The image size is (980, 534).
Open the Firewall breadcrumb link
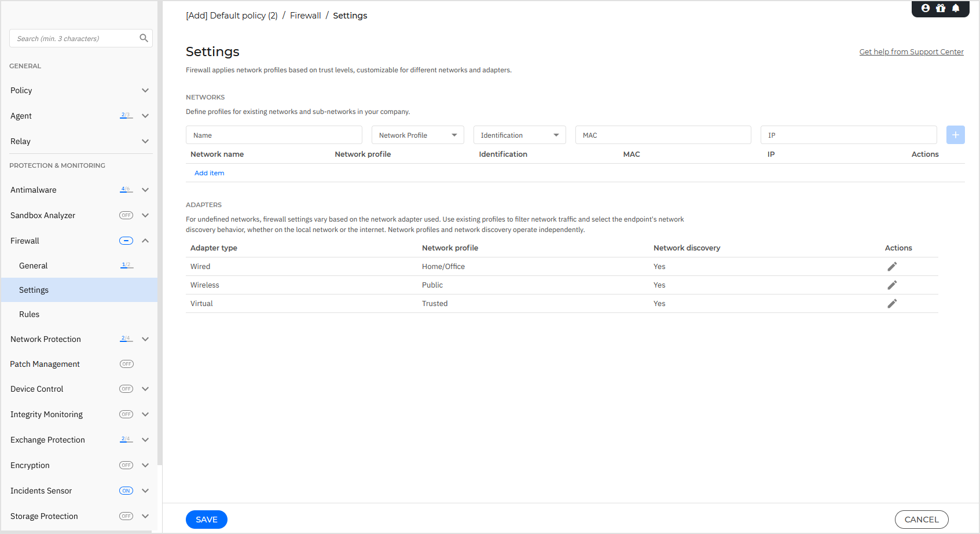(x=305, y=15)
